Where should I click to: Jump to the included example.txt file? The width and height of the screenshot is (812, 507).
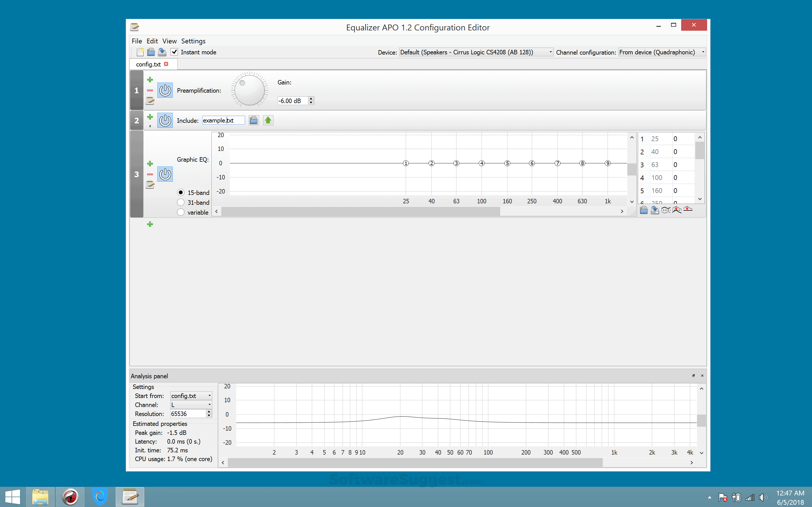pos(268,120)
